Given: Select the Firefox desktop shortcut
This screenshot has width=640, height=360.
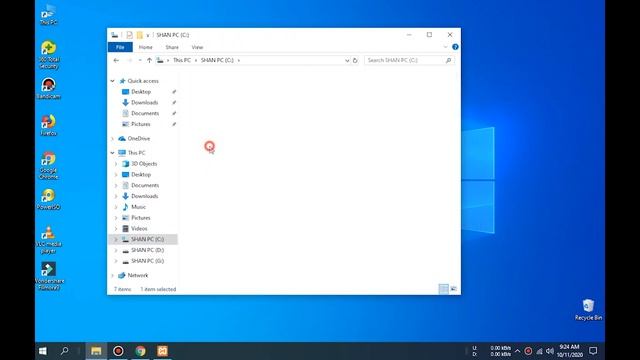Looking at the screenshot, I should [49, 125].
